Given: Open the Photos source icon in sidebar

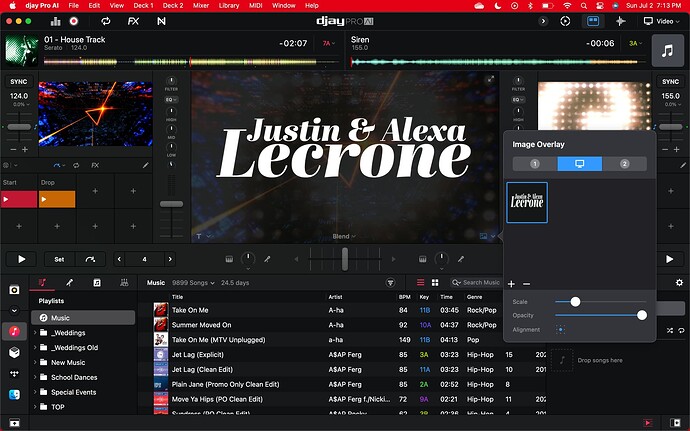Looking at the screenshot, I should tap(14, 290).
